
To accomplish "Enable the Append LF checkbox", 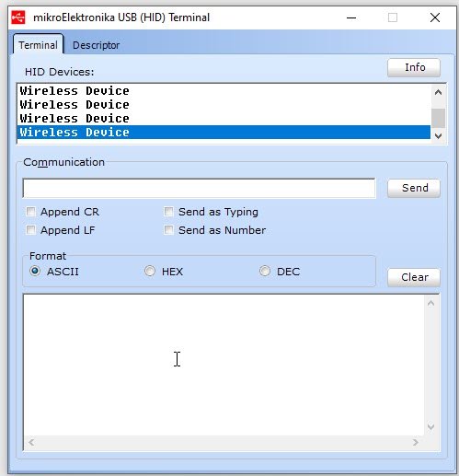I will click(30, 230).
